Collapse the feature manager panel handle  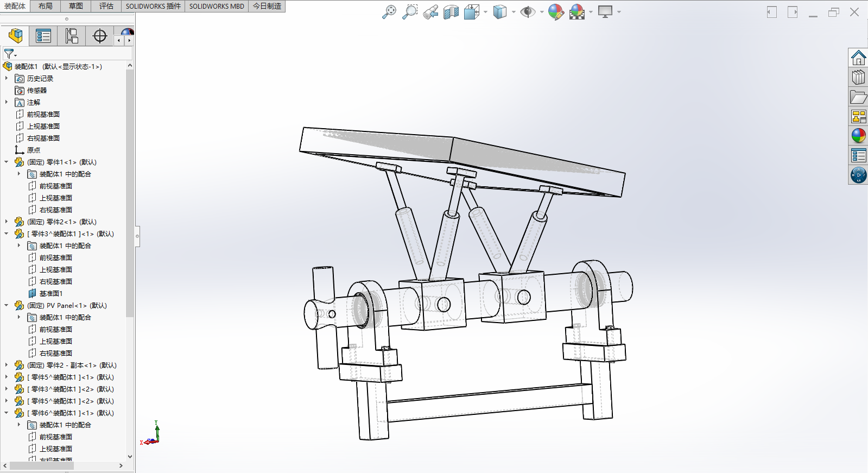(x=137, y=236)
